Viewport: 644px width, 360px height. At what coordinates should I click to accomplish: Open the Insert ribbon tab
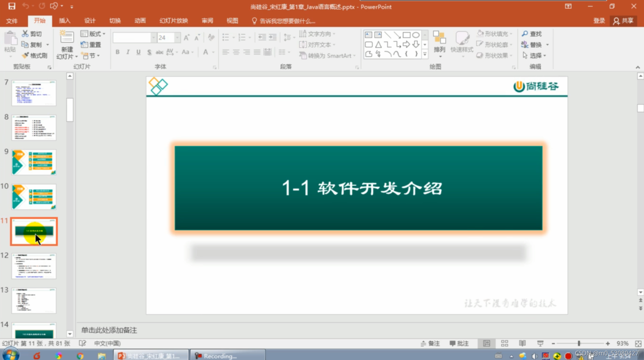64,21
